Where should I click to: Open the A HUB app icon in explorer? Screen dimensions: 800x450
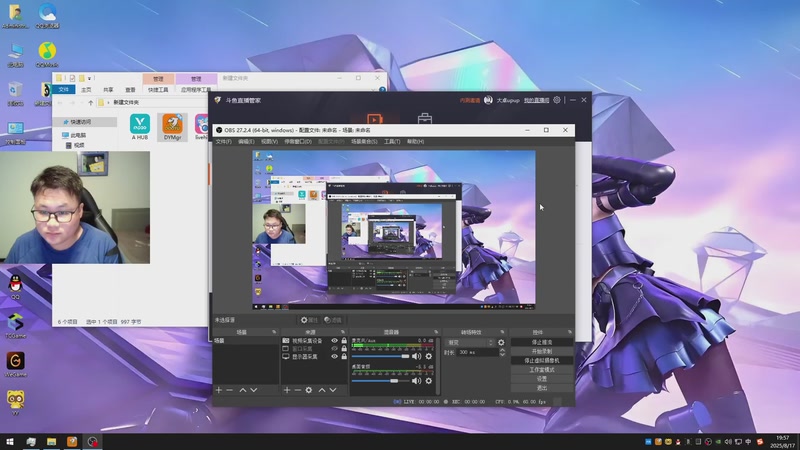(x=140, y=127)
